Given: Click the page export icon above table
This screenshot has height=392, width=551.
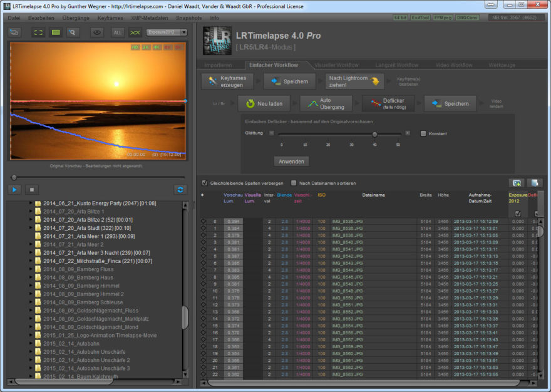Looking at the screenshot, I should (535, 183).
